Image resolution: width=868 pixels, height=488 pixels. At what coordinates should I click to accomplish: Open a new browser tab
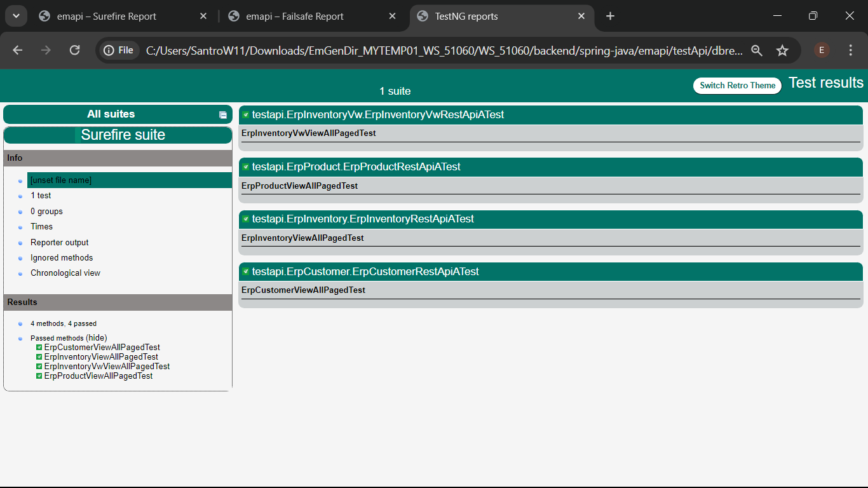click(610, 16)
